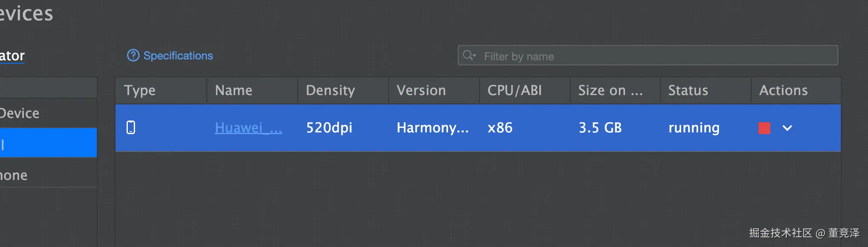Click the Filter by name field
Viewport: 868px width, 247px height.
point(654,56)
